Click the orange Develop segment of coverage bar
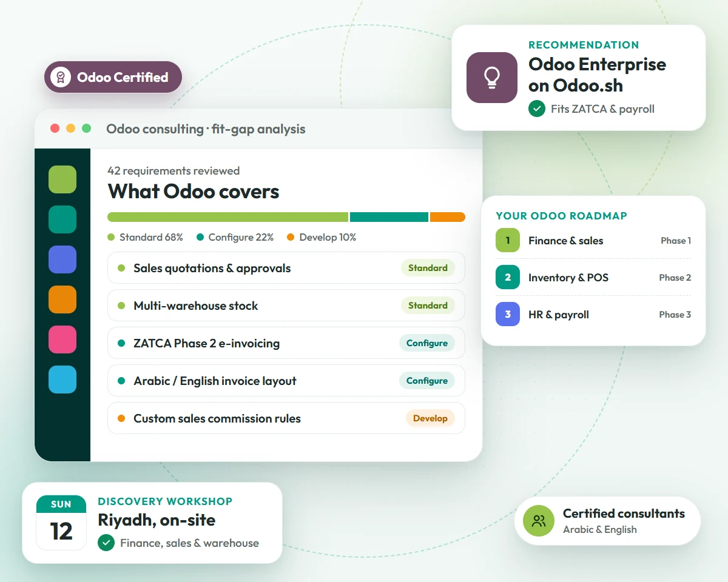728x582 pixels. (x=448, y=217)
